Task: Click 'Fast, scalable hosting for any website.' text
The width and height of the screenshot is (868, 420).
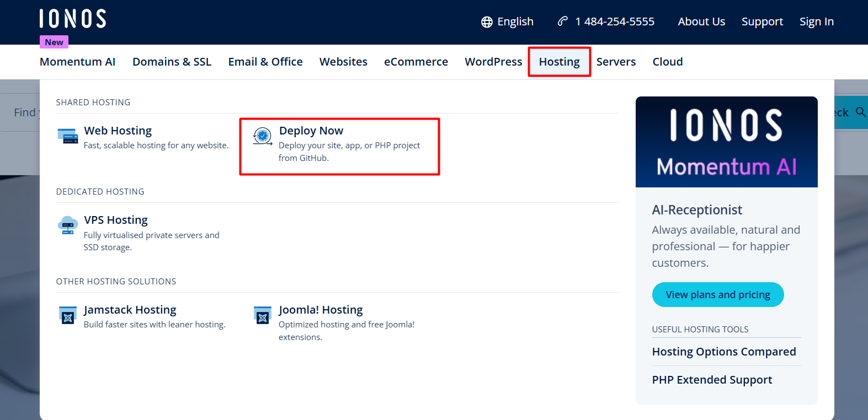Action: (156, 146)
